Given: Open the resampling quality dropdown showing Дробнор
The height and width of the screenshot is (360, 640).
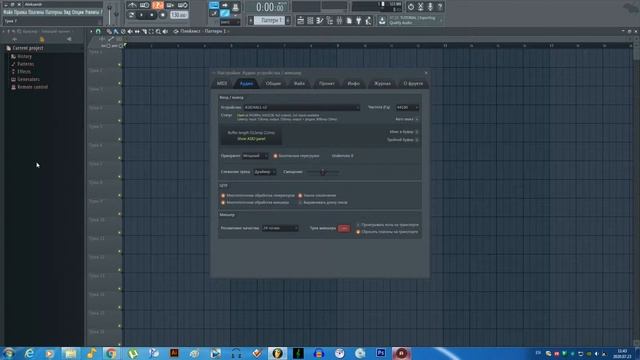Looking at the screenshot, I should pyautogui.click(x=264, y=172).
